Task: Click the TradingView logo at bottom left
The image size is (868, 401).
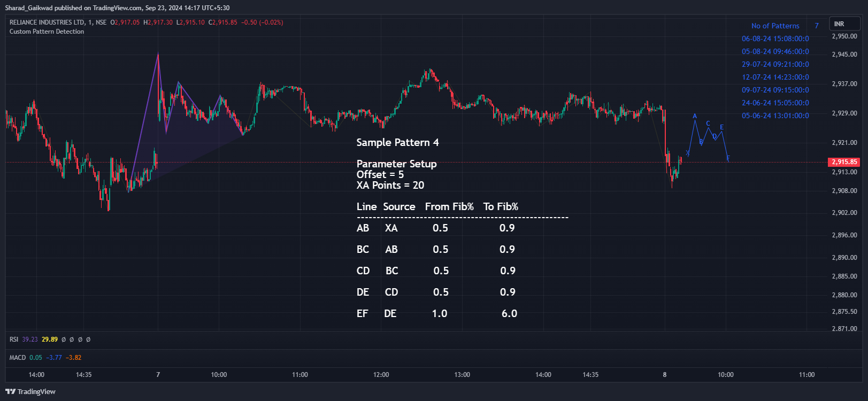Action: tap(30, 391)
